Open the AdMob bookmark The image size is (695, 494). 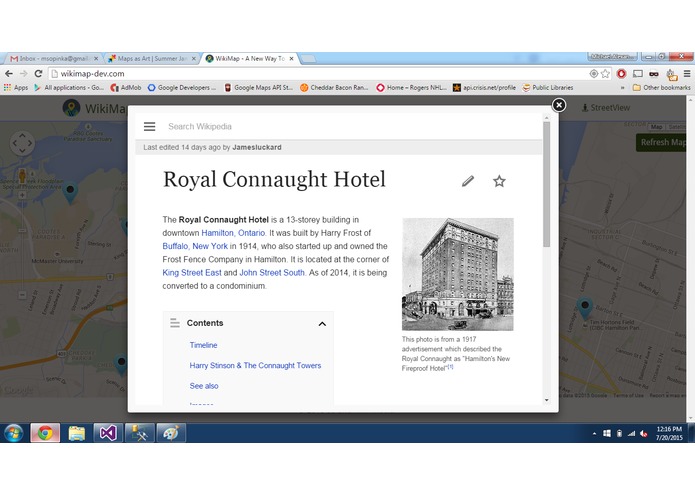click(126, 88)
